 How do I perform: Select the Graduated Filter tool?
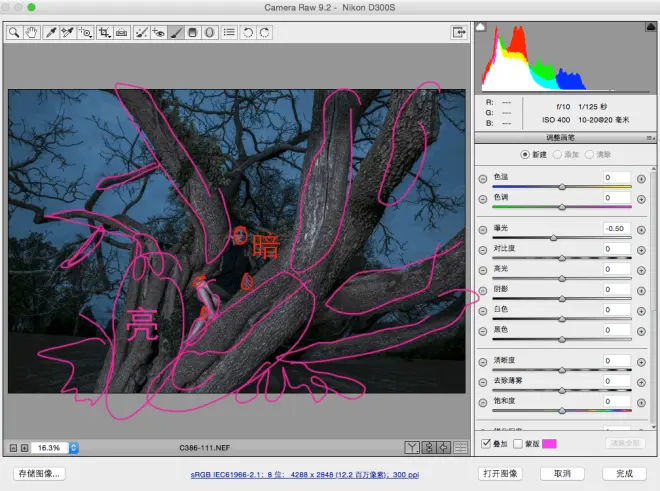pyautogui.click(x=192, y=32)
